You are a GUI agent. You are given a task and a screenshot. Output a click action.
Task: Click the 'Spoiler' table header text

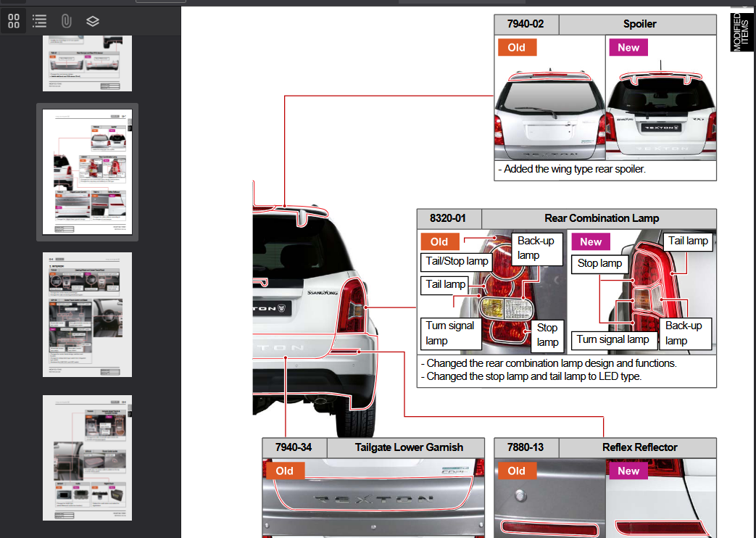click(639, 24)
